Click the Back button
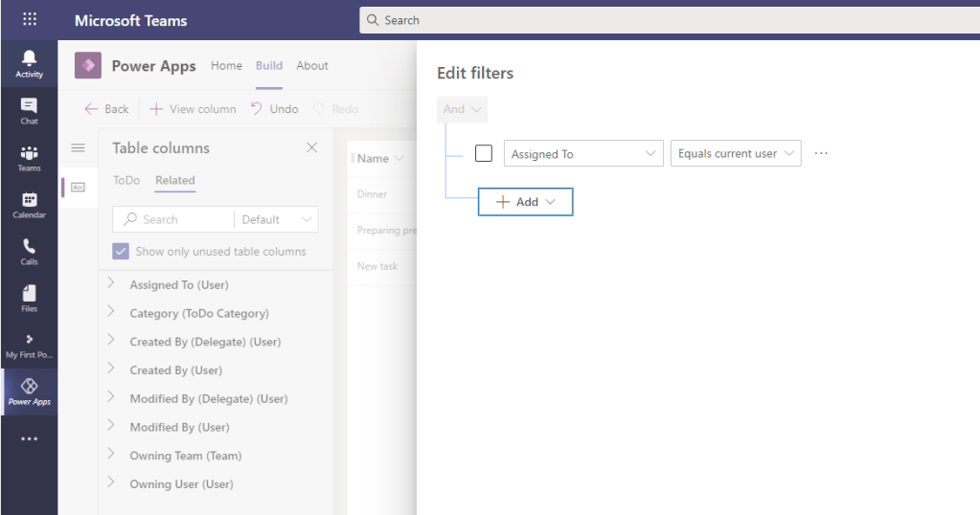 pyautogui.click(x=106, y=109)
